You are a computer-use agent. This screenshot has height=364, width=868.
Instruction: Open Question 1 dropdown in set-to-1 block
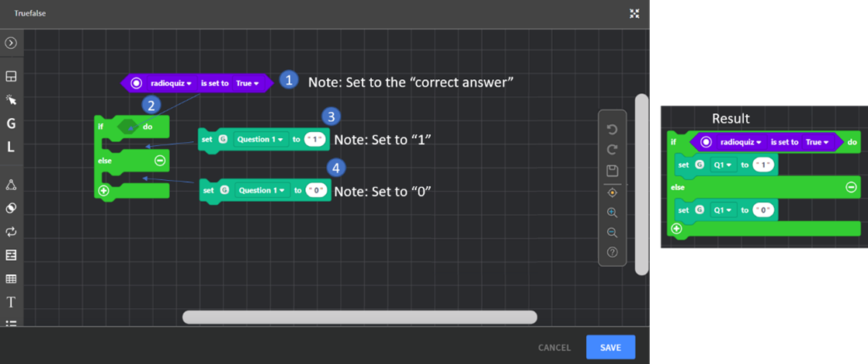[x=262, y=140]
